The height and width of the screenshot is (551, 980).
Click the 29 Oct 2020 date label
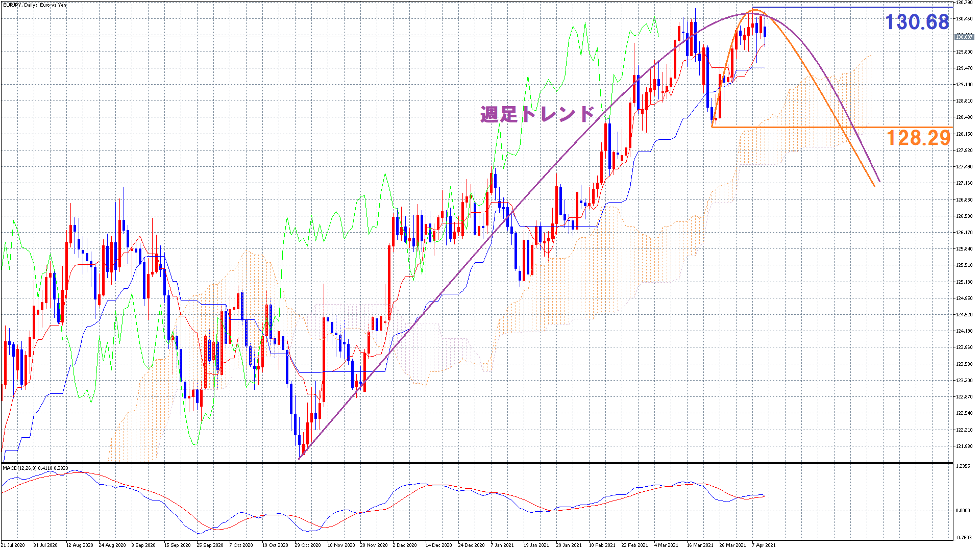(307, 545)
